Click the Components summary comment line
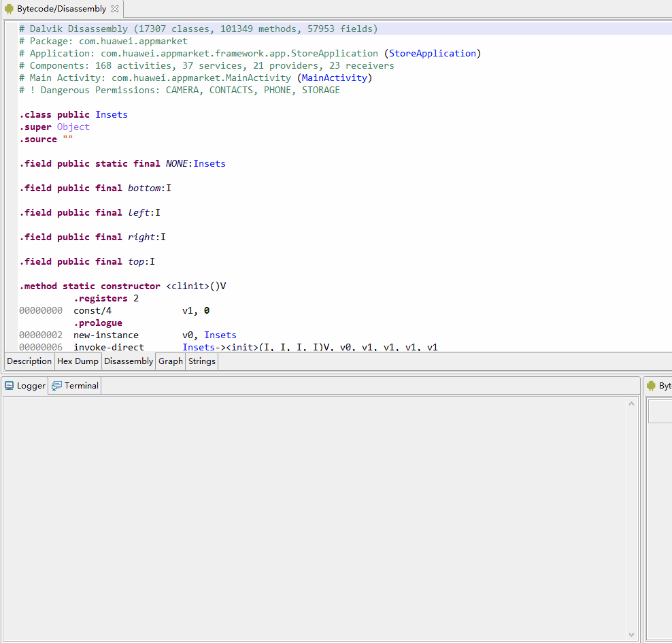The height and width of the screenshot is (643, 672). tap(207, 65)
